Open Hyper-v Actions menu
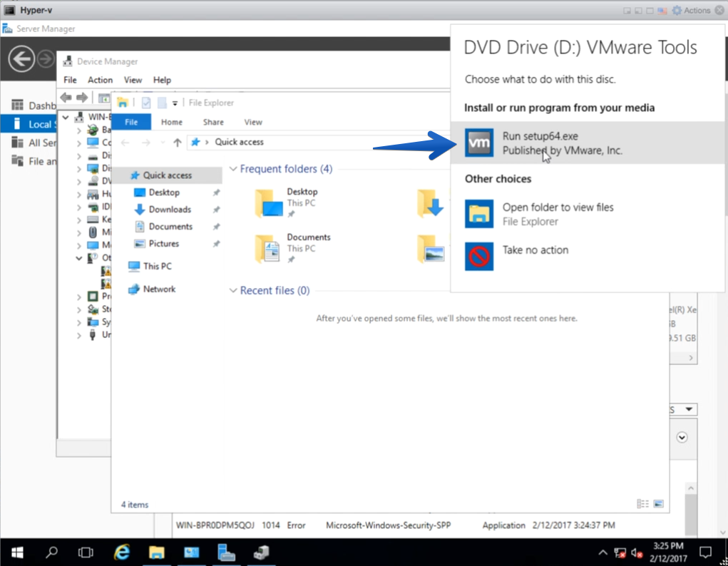Image resolution: width=728 pixels, height=566 pixels. click(x=692, y=10)
